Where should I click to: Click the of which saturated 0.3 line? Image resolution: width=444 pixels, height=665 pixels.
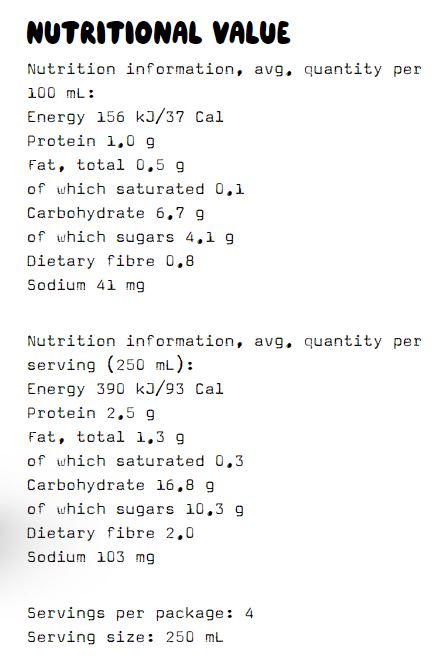point(136,461)
